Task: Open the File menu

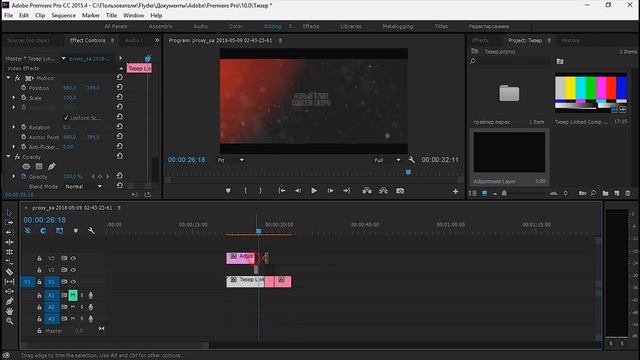Action: [x=8, y=16]
